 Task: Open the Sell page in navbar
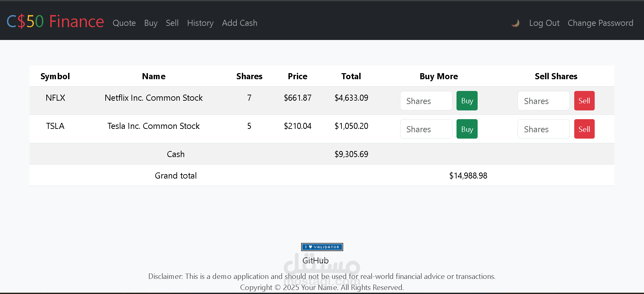(172, 23)
